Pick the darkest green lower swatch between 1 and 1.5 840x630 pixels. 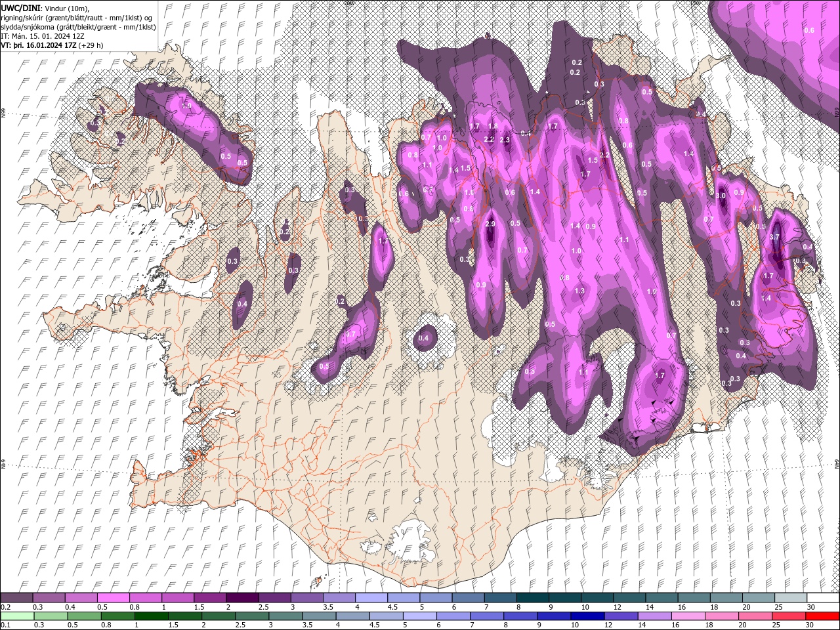[150, 616]
